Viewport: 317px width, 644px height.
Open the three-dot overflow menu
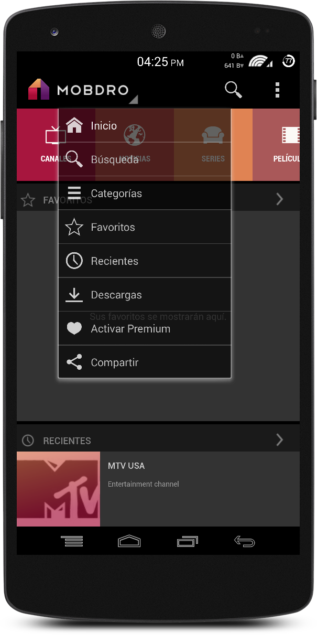pyautogui.click(x=277, y=90)
